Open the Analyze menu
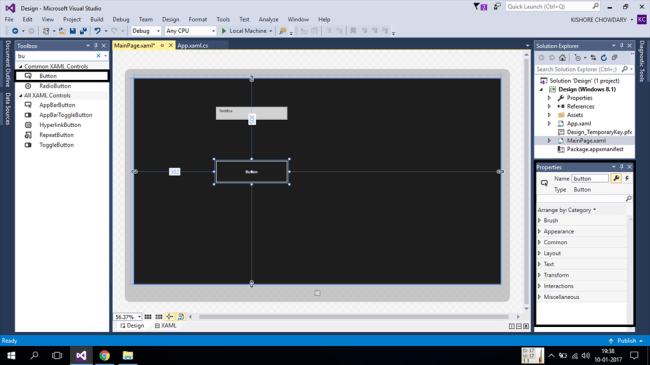 point(268,19)
